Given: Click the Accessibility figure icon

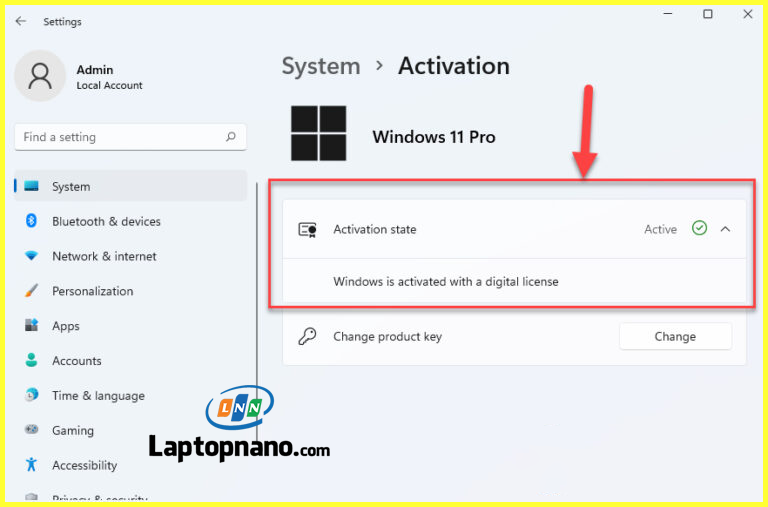Looking at the screenshot, I should [x=31, y=464].
